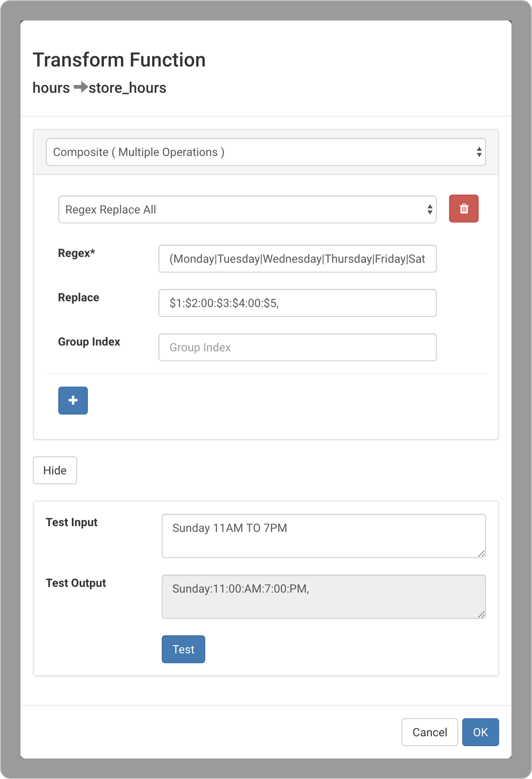Grab the Test Output resize handle
532x779 pixels.
(482, 614)
